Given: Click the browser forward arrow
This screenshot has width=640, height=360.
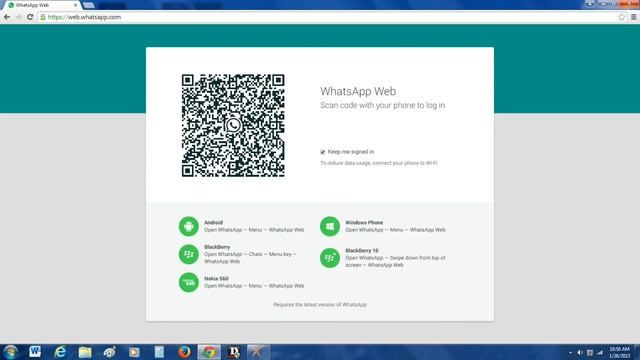Looking at the screenshot, I should coord(18,17).
